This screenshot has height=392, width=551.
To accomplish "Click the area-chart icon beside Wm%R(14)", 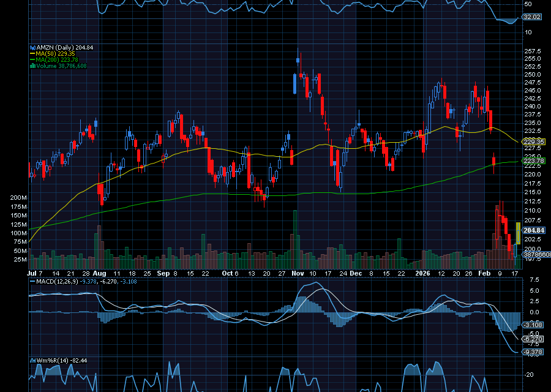I will click(32, 360).
